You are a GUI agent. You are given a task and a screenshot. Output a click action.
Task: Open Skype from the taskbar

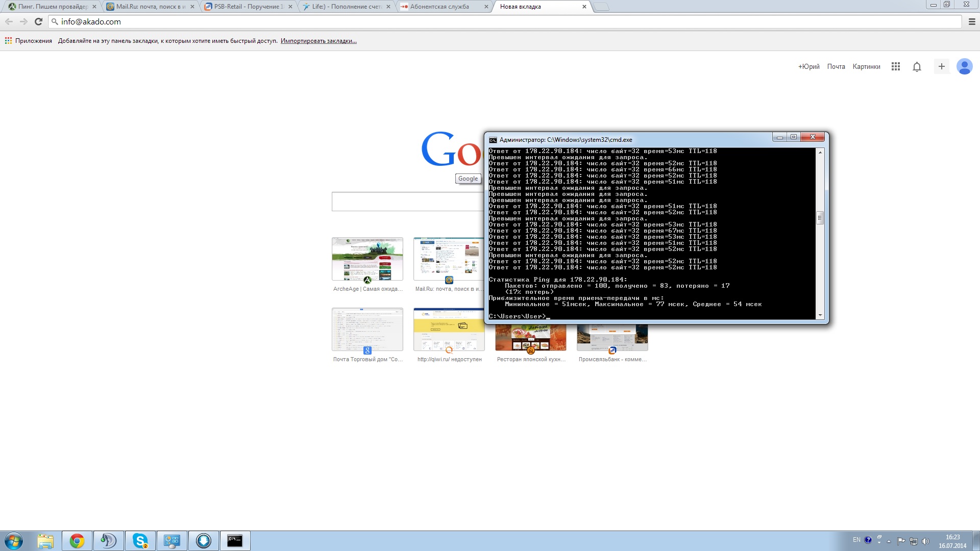click(140, 540)
